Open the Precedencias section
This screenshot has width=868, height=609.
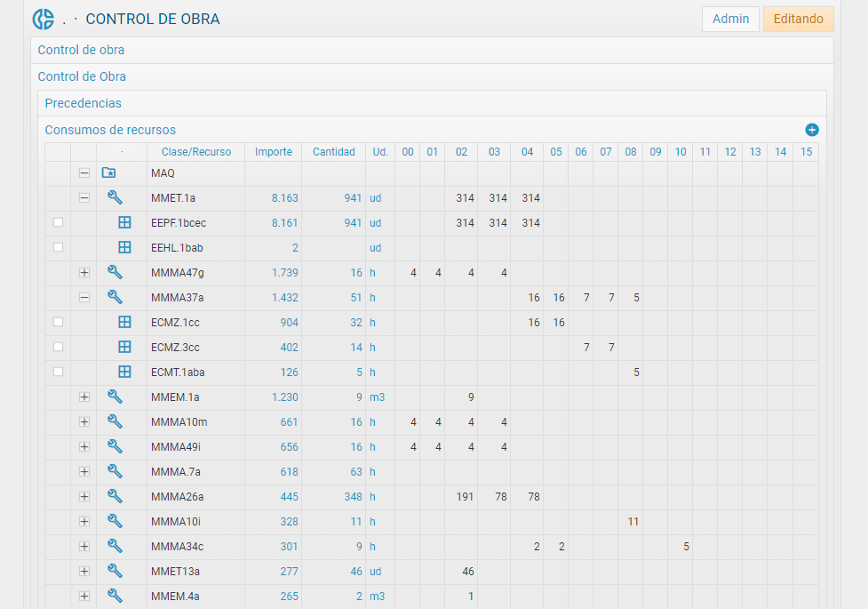pos(83,103)
